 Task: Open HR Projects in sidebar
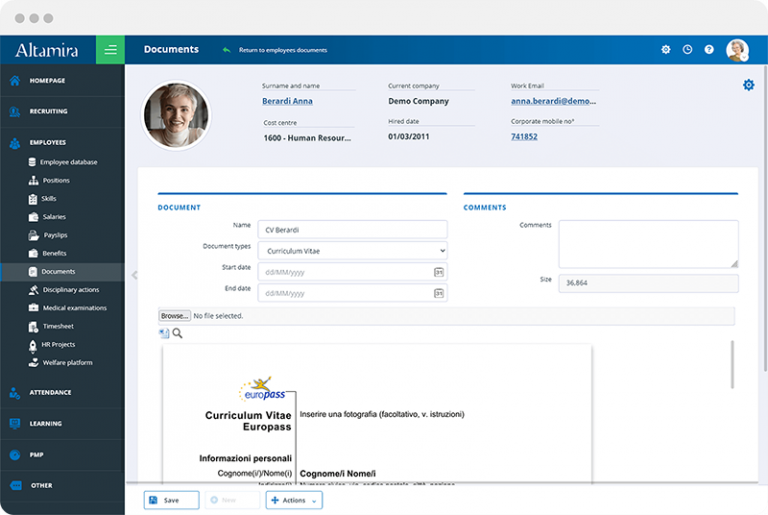58,344
